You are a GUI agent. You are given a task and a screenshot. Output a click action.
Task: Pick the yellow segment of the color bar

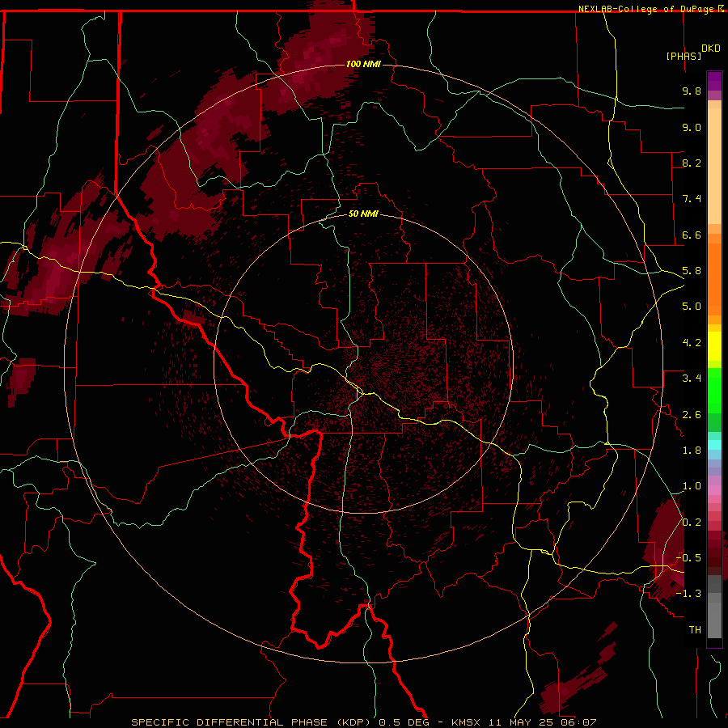click(714, 346)
